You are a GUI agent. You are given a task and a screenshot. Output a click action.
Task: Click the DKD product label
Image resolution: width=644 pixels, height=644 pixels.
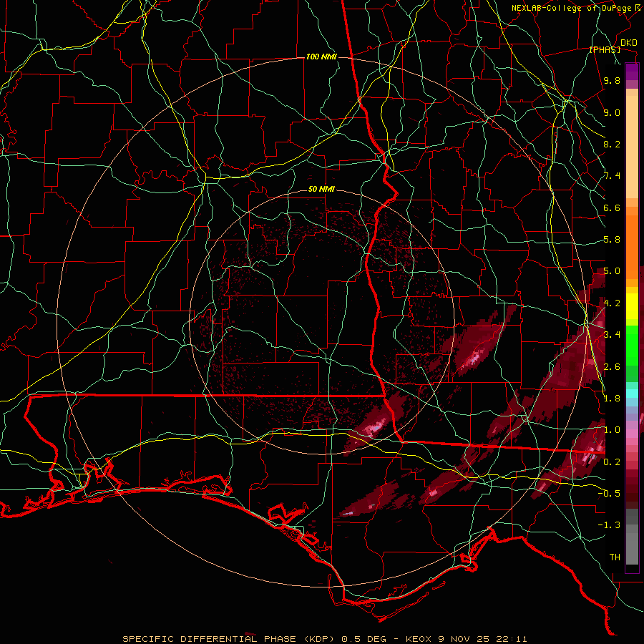point(629,43)
